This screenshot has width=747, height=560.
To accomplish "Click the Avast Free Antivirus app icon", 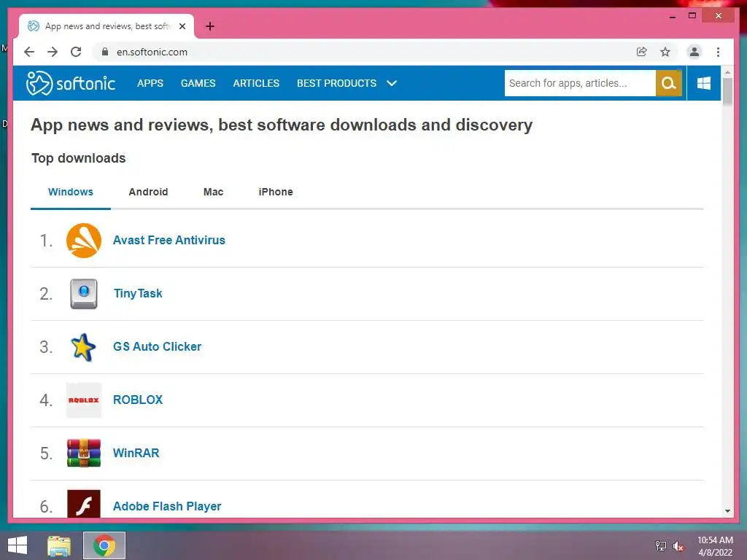I will click(x=84, y=241).
